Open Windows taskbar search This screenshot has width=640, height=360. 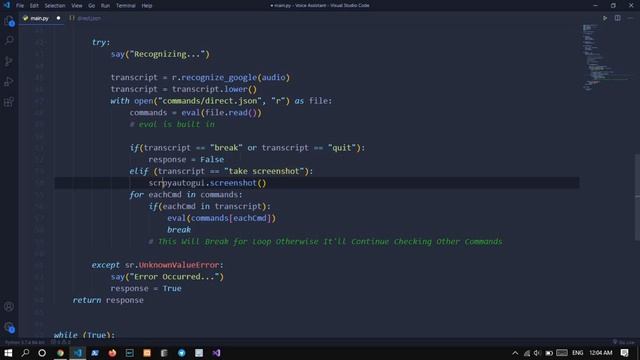coord(25,353)
